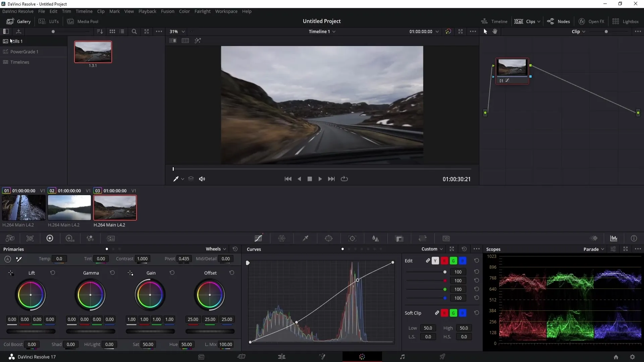This screenshot has width=644, height=362.
Task: Open the Color menu
Action: (184, 11)
